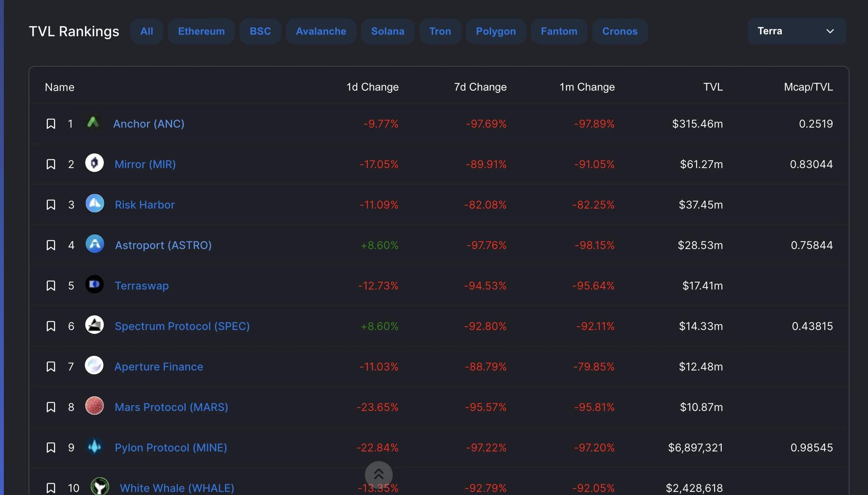Screen dimensions: 868x495
Task: Click the Mirror protocol logo icon
Action: coord(95,163)
